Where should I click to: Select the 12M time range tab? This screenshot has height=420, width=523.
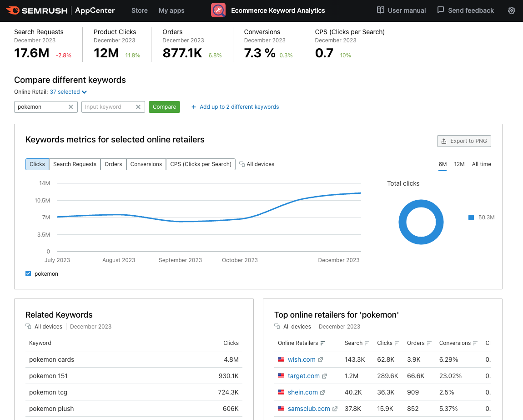pos(459,164)
